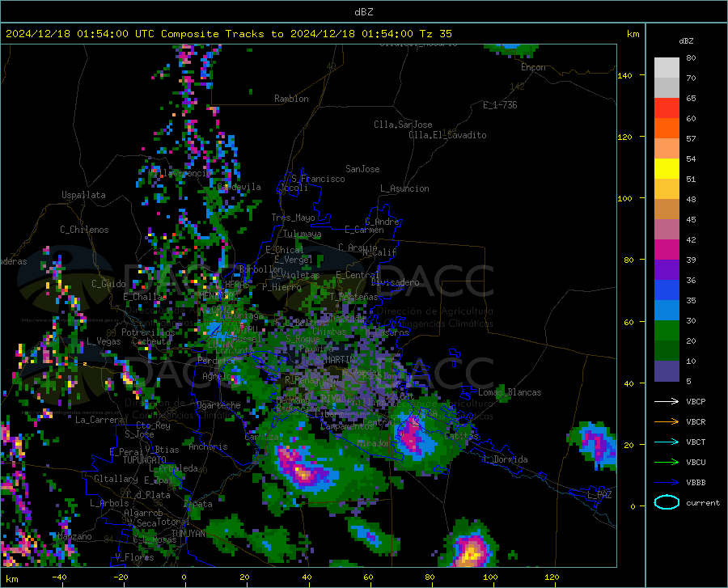
Task: Select the red 60 dBZ color swatch
Action: point(667,108)
